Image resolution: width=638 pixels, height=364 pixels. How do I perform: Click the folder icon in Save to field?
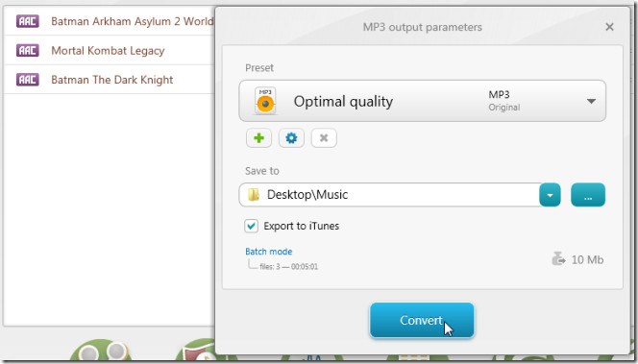[x=254, y=195]
